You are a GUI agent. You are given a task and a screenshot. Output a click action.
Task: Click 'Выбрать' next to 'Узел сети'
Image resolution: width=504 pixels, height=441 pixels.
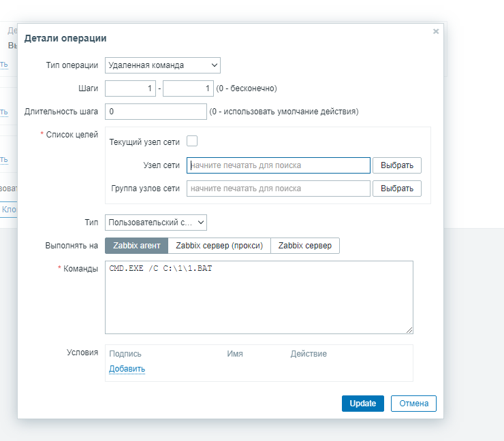[396, 165]
